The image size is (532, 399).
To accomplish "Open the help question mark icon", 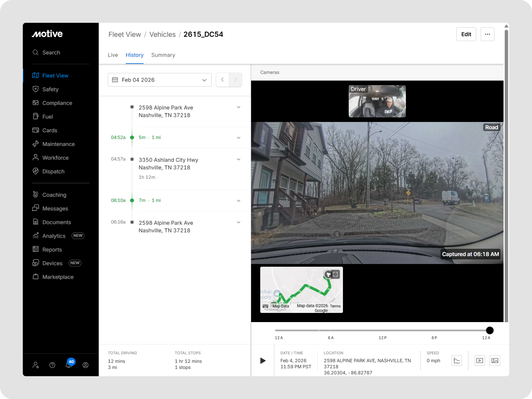I will (x=52, y=365).
